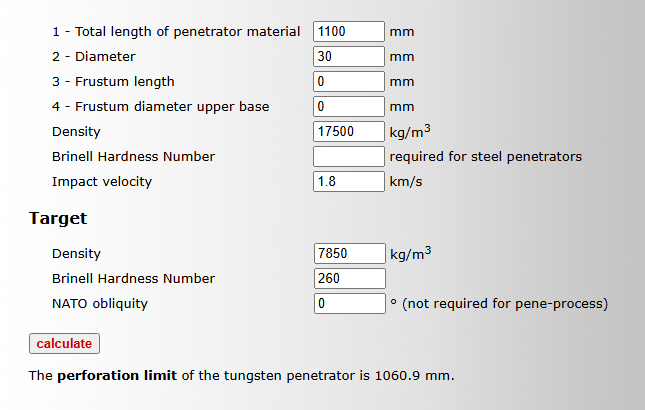Click the 'Total length of penetrator material' label
This screenshot has height=410, width=645.
(x=176, y=32)
